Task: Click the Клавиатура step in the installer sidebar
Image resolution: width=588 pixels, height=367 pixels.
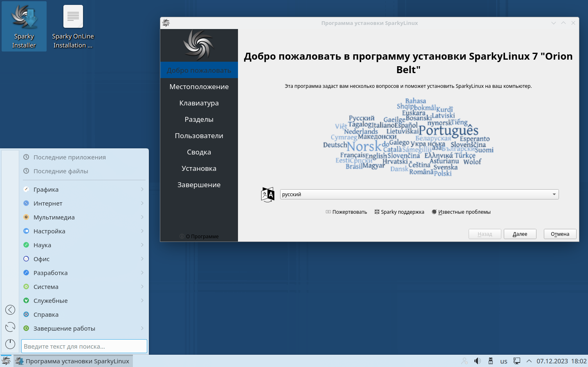Action: tap(199, 103)
